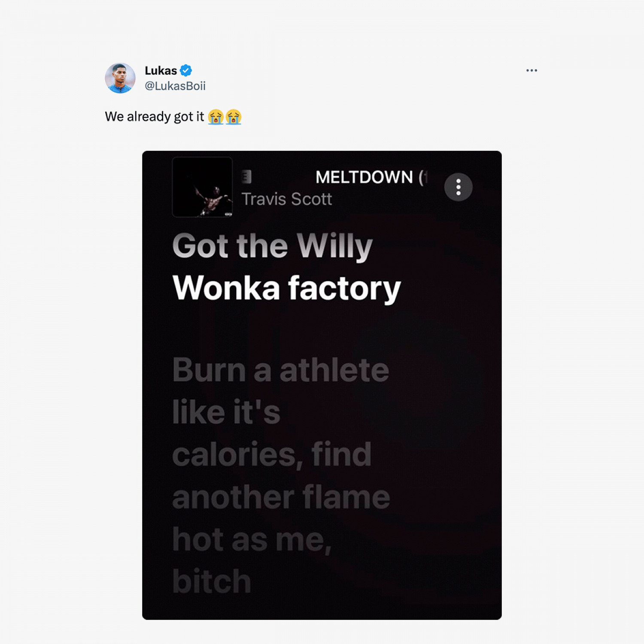Jump to lyric line Got the Willy
This screenshot has height=644, width=644.
pos(273,246)
